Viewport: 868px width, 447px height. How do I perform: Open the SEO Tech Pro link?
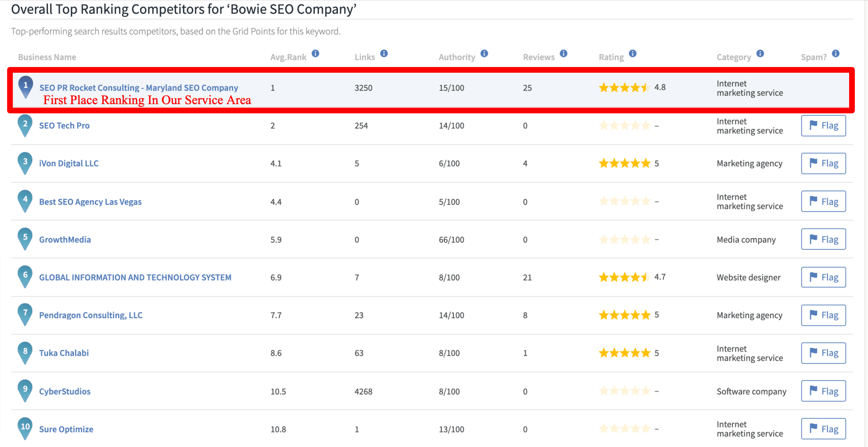click(64, 125)
